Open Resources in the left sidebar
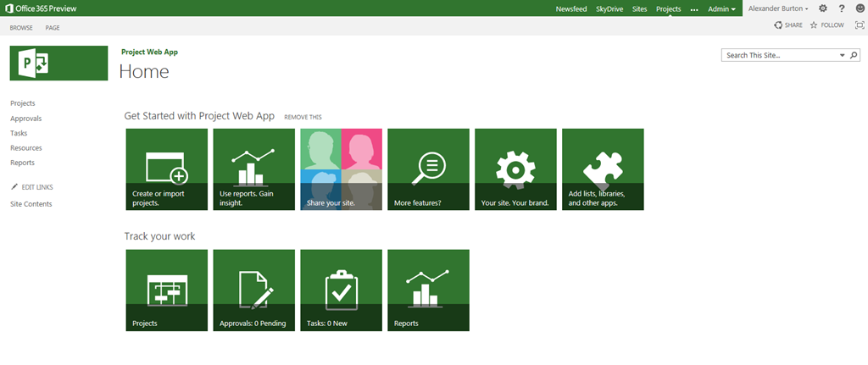The height and width of the screenshot is (365, 868). (26, 148)
